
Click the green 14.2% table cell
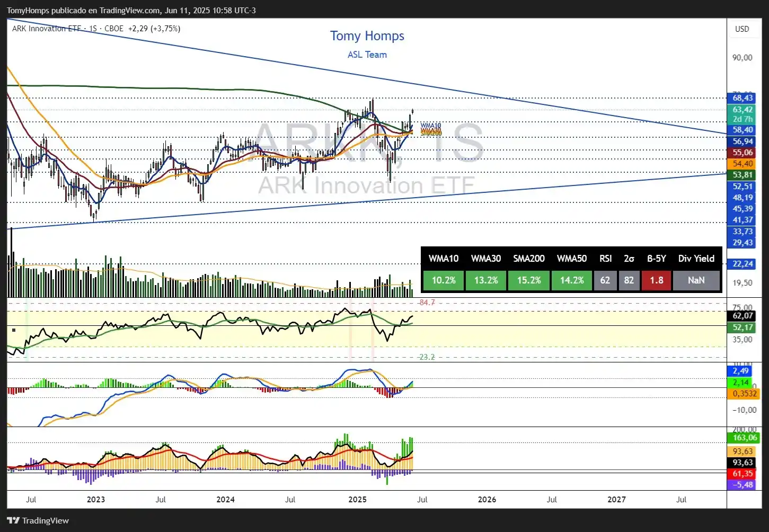[x=572, y=280]
